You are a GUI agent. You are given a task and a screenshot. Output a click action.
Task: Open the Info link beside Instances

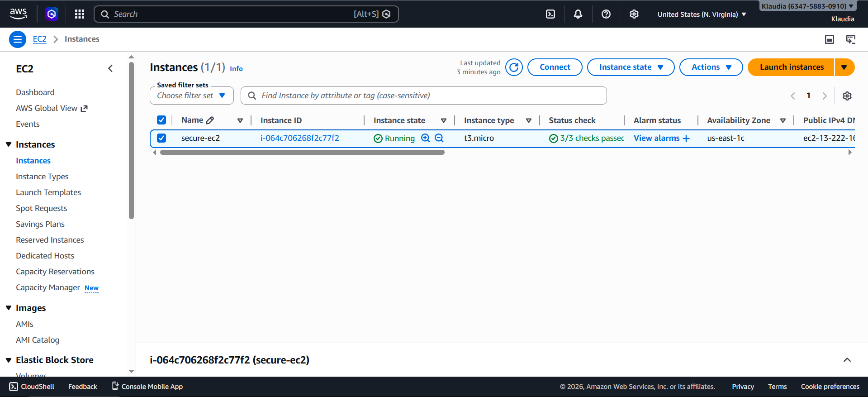236,69
